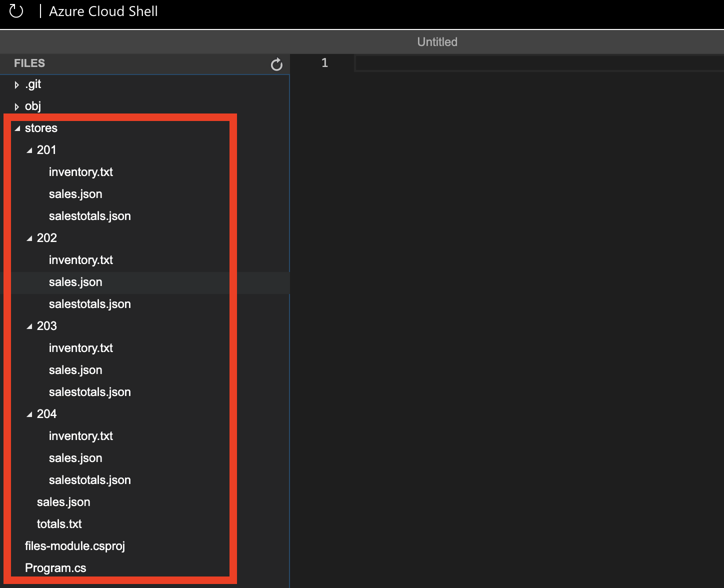Viewport: 724px width, 588px height.
Task: Open sales.json in folder 204
Action: (75, 458)
